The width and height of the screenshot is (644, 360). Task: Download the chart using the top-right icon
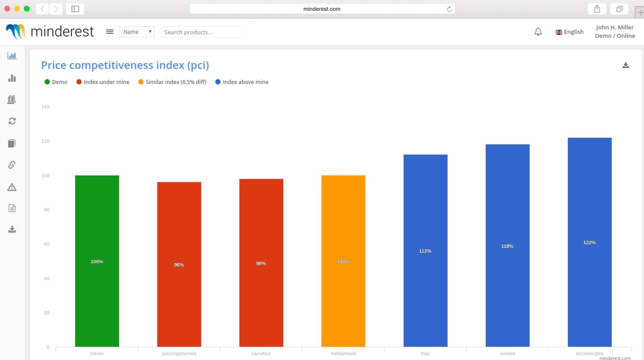pyautogui.click(x=626, y=65)
